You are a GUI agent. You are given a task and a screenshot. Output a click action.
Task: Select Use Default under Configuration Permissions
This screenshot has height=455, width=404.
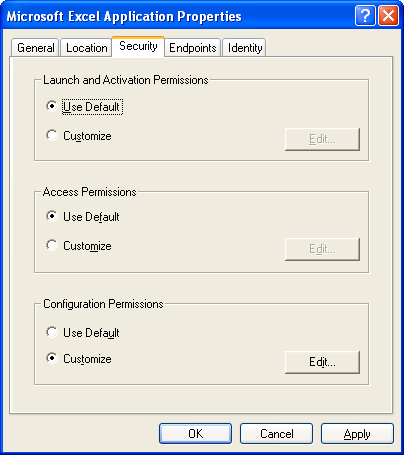[x=83, y=332]
